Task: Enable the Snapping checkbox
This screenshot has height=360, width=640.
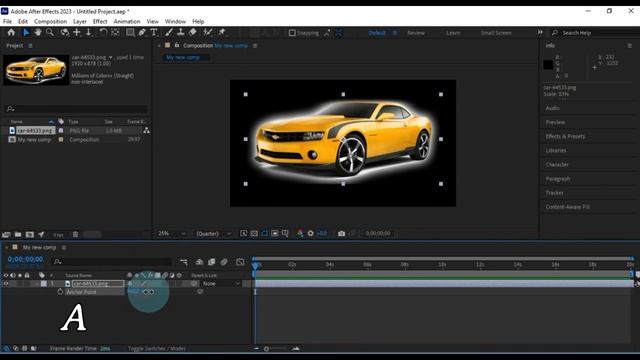Action: [292, 33]
